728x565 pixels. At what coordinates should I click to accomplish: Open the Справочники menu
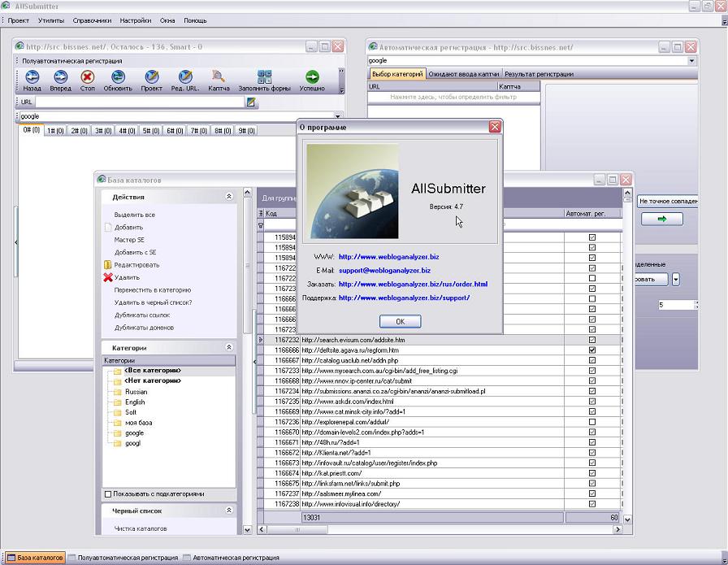(92, 20)
